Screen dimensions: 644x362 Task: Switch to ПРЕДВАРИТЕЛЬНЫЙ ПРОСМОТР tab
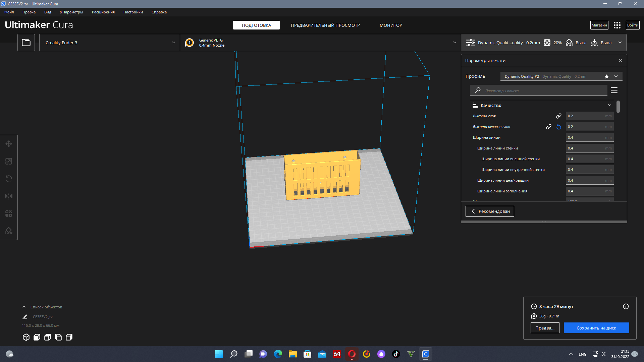(x=325, y=25)
